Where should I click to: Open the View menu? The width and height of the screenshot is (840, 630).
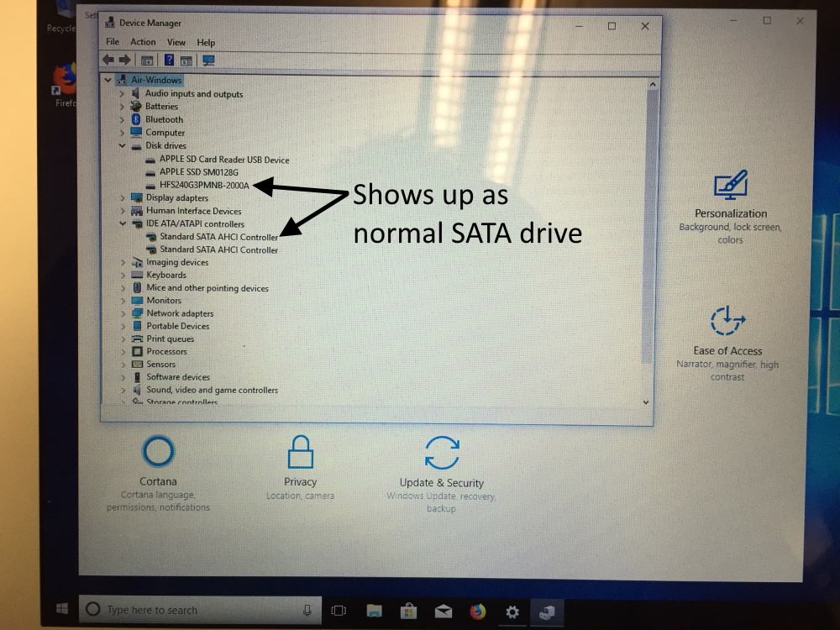pyautogui.click(x=176, y=42)
